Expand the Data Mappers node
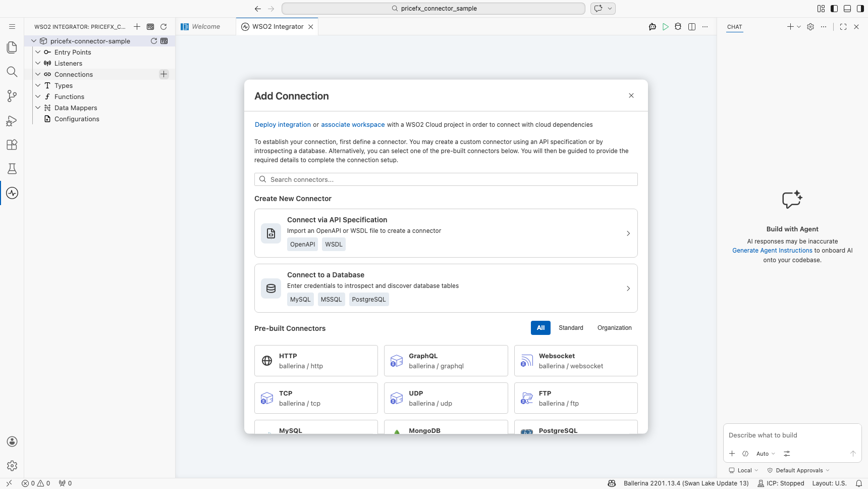The height and width of the screenshot is (489, 868). (38, 108)
